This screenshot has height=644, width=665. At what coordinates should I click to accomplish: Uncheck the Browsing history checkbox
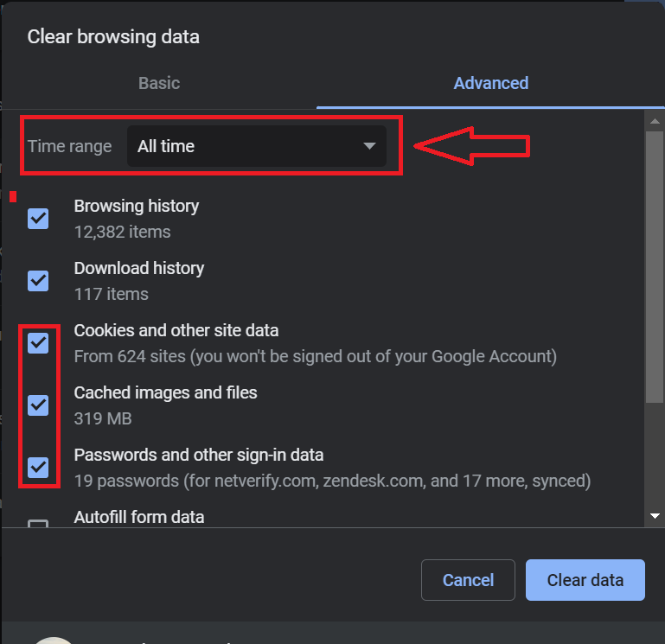pyautogui.click(x=38, y=219)
